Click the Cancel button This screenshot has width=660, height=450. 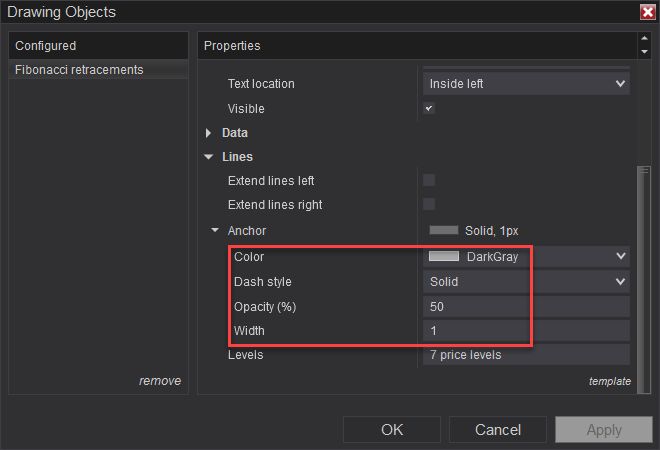pos(498,430)
